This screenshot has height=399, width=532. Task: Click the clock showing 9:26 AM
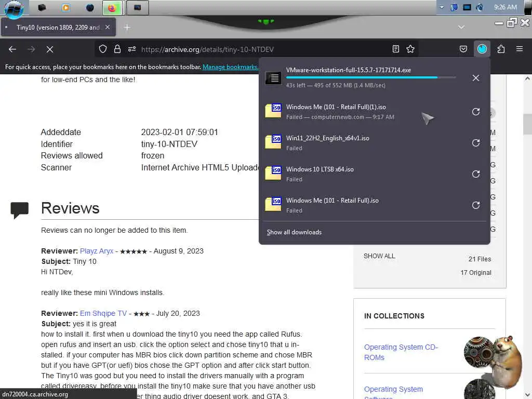pos(505,7)
